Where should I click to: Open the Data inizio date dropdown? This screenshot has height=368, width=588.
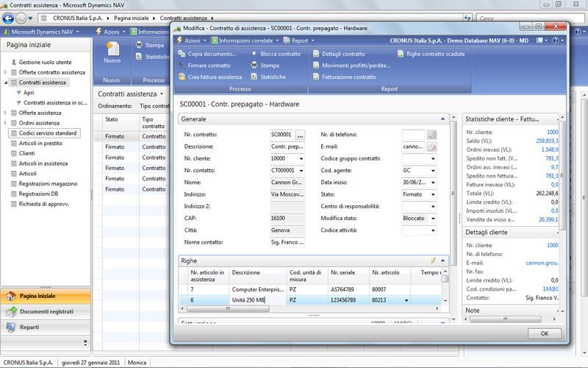(433, 183)
